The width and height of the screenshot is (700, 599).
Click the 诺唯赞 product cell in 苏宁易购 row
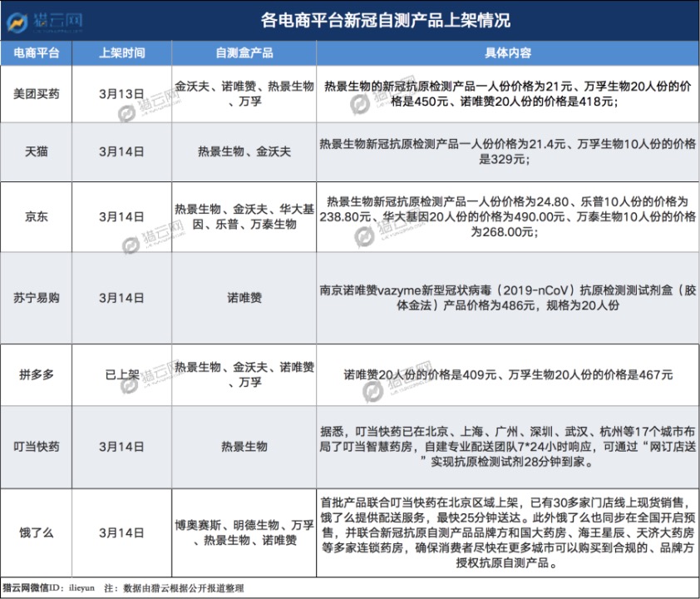coord(244,298)
